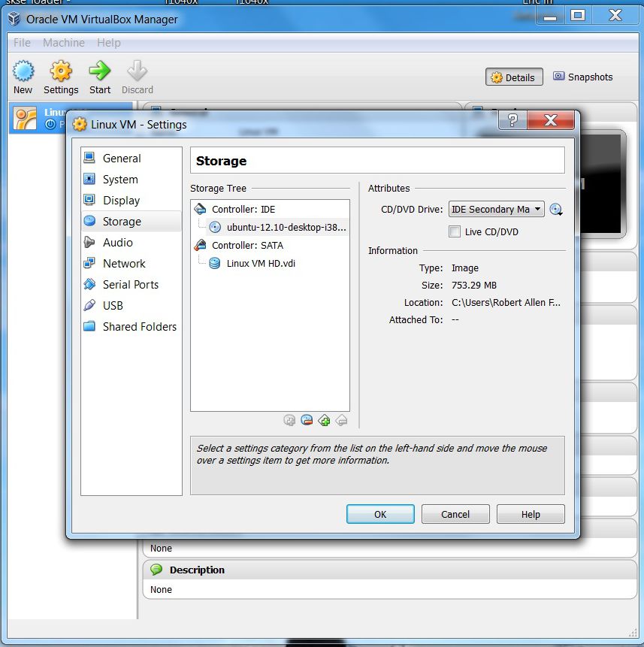The height and width of the screenshot is (647, 644).
Task: Open the Shared Folders settings category
Action: [x=132, y=327]
